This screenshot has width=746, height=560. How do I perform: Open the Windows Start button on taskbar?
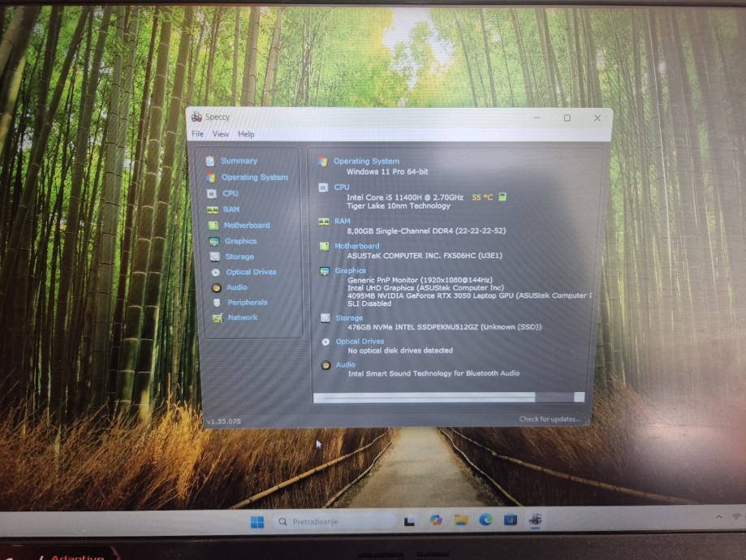click(257, 522)
